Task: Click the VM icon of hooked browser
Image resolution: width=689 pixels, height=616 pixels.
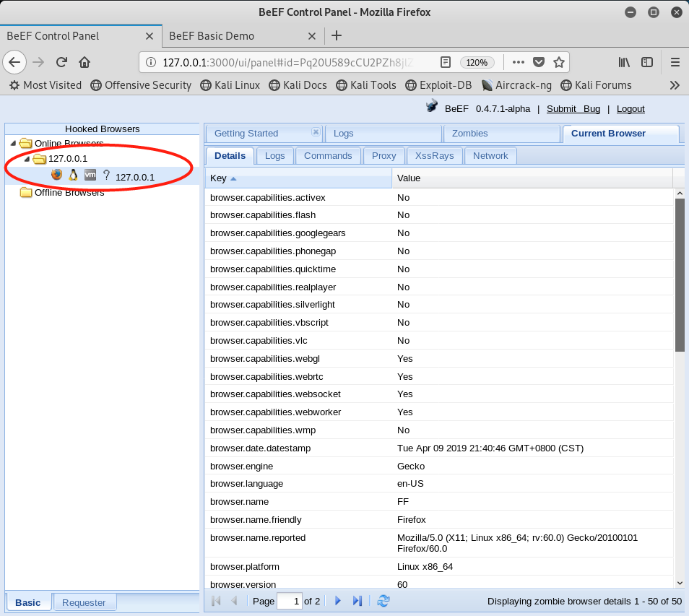Action: (90, 175)
